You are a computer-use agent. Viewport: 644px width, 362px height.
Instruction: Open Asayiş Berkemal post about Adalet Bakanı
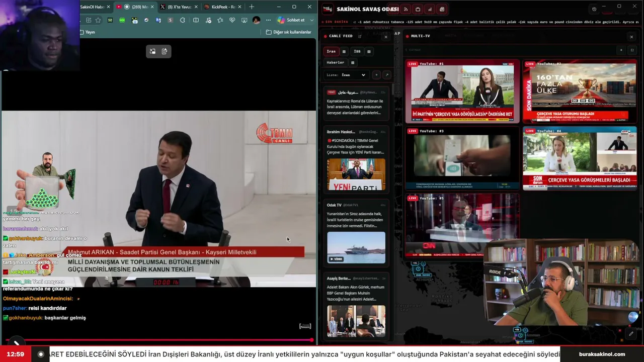(356, 307)
